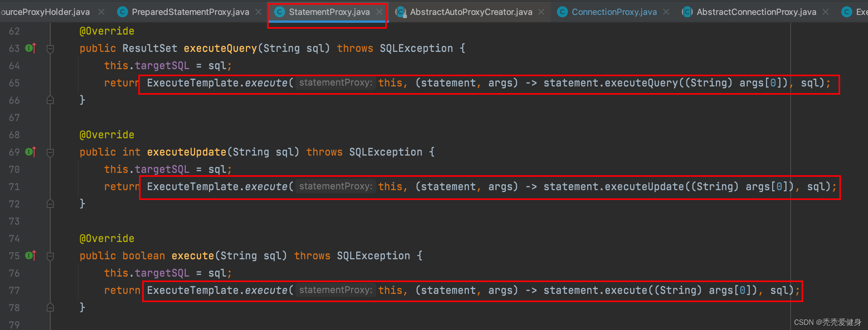Click the @Override annotation on line 74
The width and height of the screenshot is (868, 330).
[x=107, y=238]
